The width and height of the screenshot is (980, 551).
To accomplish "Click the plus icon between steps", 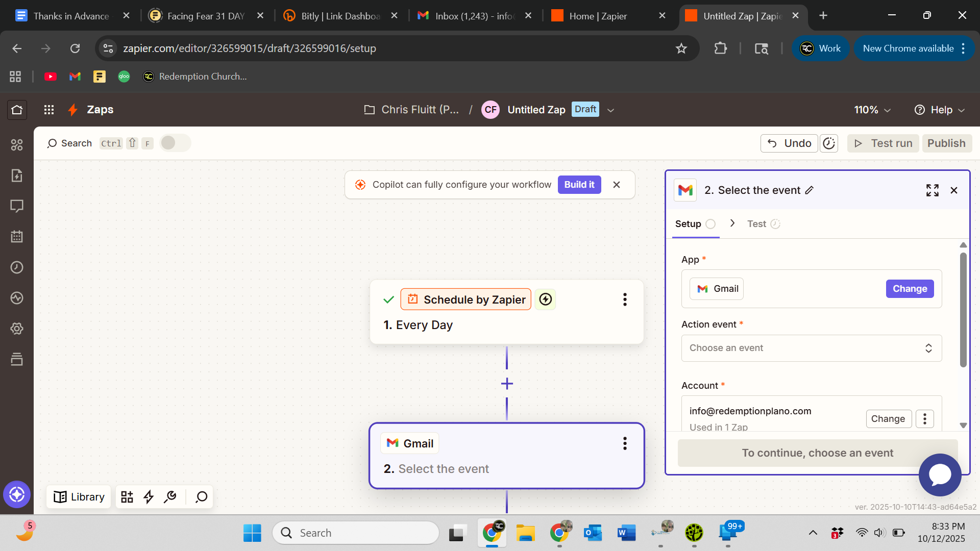I will (x=507, y=384).
